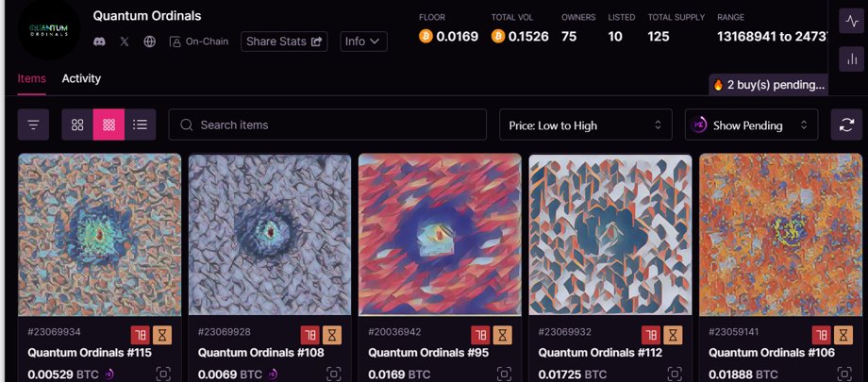
Task: Open the Show Pending dropdown
Action: pos(751,125)
